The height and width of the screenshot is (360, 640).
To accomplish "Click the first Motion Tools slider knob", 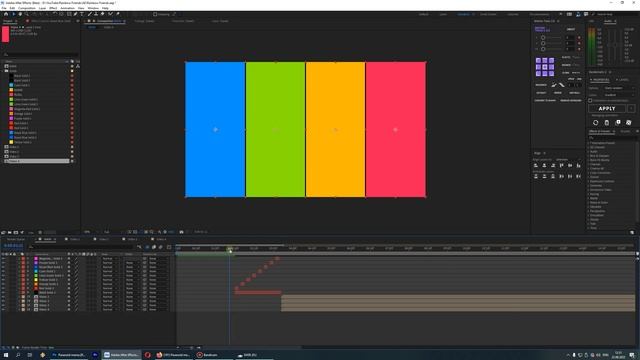I will point(543,38).
